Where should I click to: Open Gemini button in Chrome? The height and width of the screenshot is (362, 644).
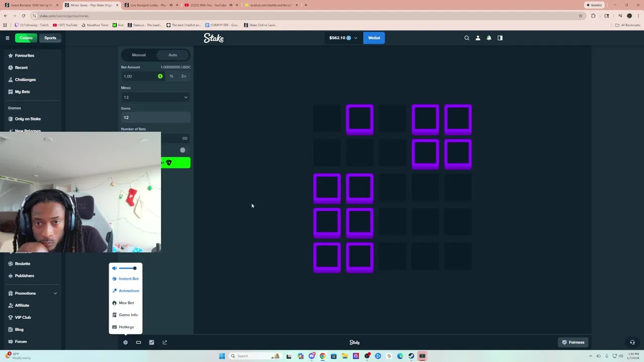pos(594,5)
